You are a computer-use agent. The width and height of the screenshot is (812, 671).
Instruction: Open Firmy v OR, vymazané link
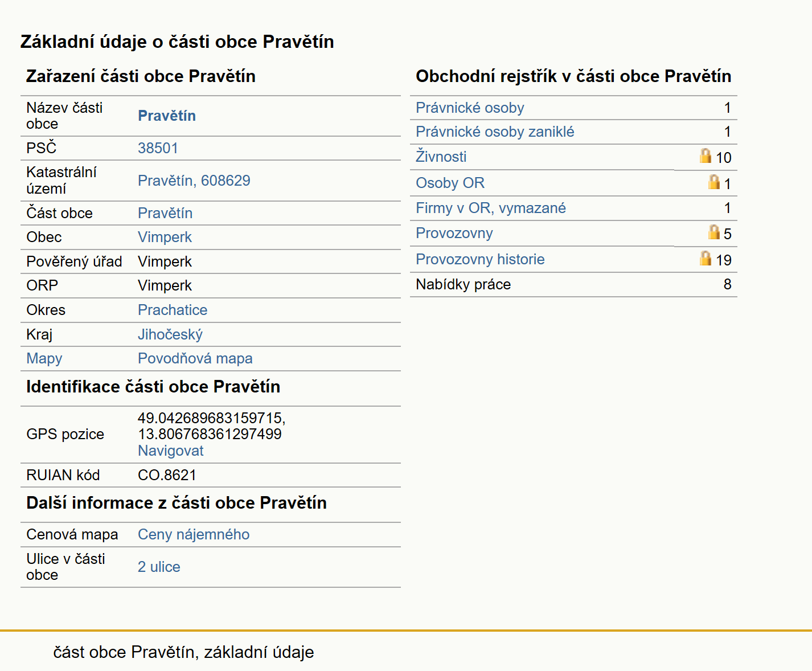pos(491,208)
